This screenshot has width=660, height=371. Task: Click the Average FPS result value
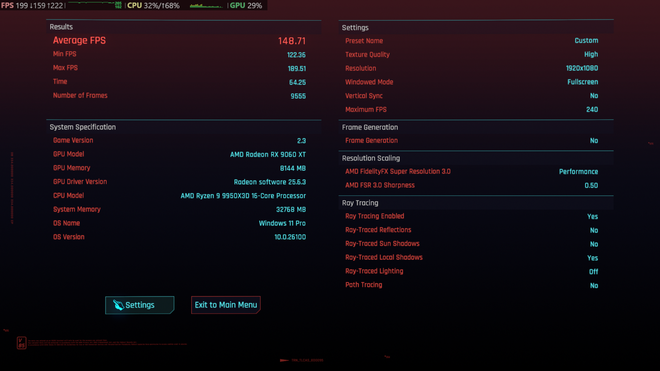292,41
